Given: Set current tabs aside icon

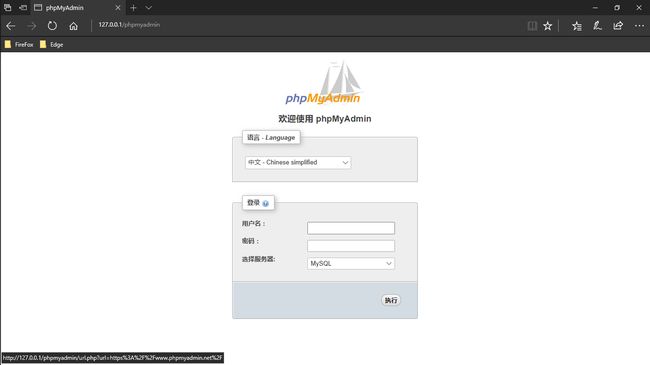Looking at the screenshot, I should [23, 7].
